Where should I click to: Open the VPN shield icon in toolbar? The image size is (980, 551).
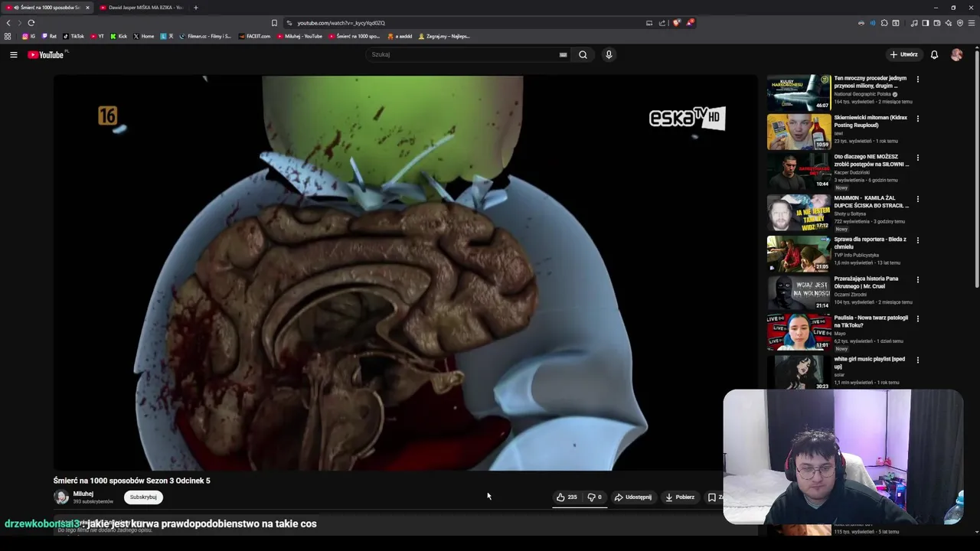[x=960, y=23]
